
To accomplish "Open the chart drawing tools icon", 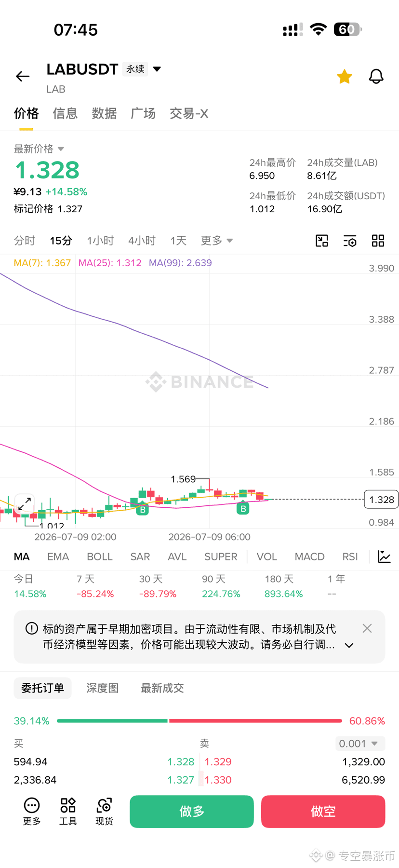I will [322, 241].
